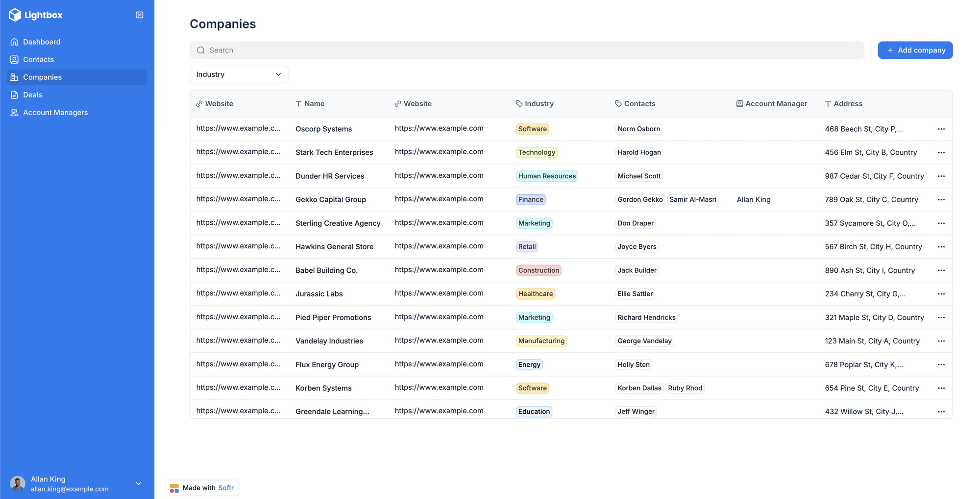
Task: Open more options for Stark Tech Enterprises row
Action: click(x=941, y=152)
